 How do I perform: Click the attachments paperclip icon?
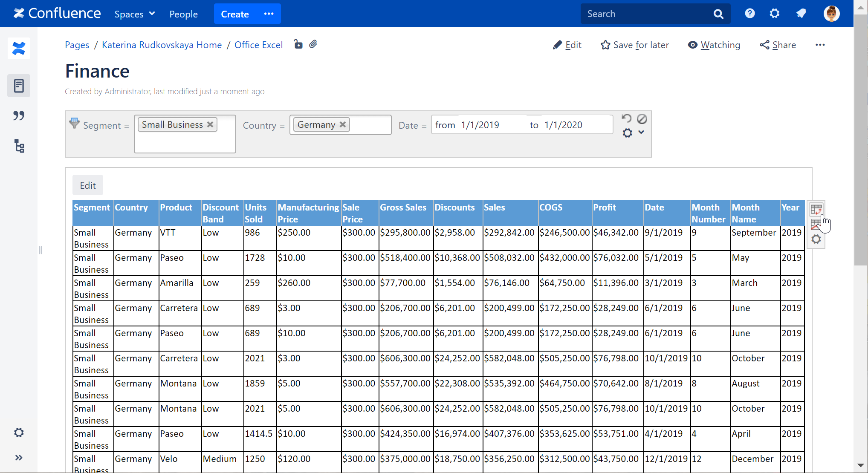point(313,44)
